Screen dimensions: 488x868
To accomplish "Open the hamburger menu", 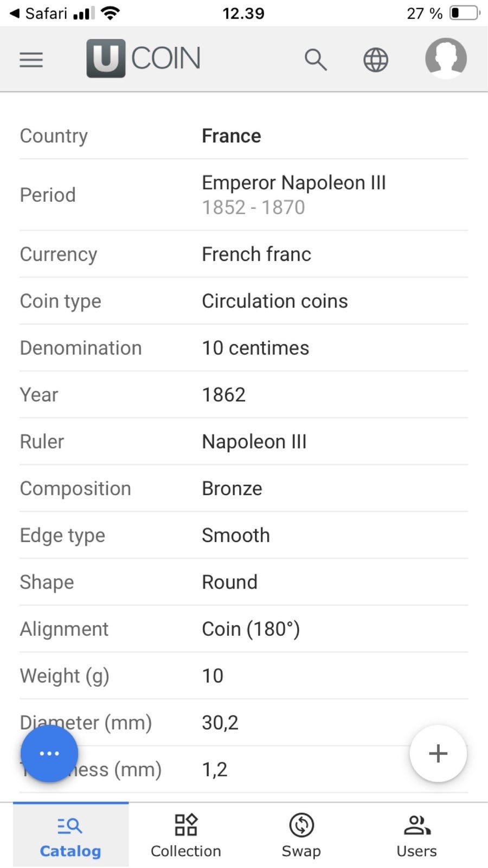I will 31,59.
